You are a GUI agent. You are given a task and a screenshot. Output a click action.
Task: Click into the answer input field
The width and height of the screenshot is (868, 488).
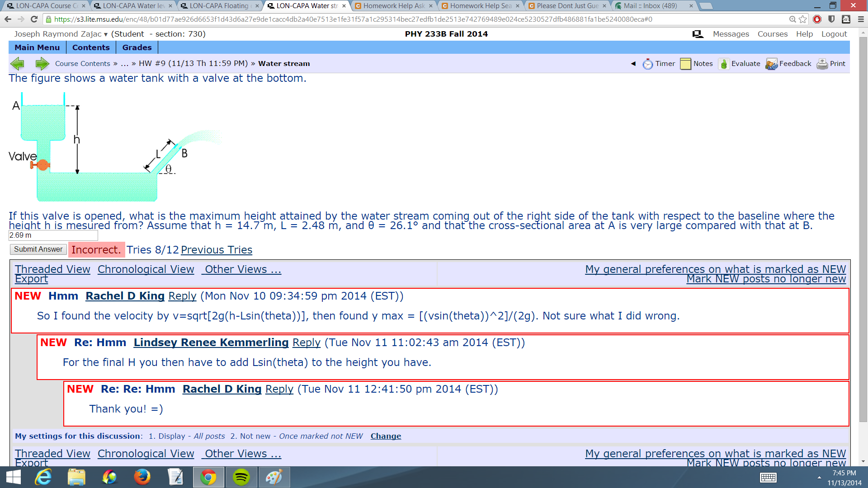53,235
